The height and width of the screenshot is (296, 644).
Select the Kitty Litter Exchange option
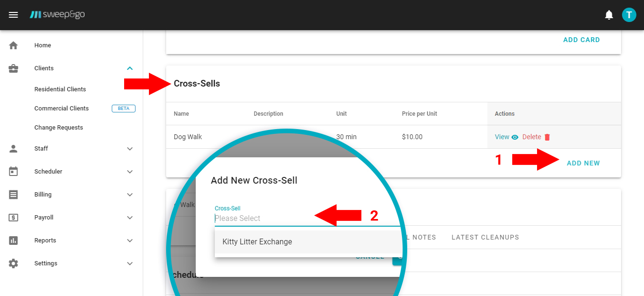click(x=257, y=241)
